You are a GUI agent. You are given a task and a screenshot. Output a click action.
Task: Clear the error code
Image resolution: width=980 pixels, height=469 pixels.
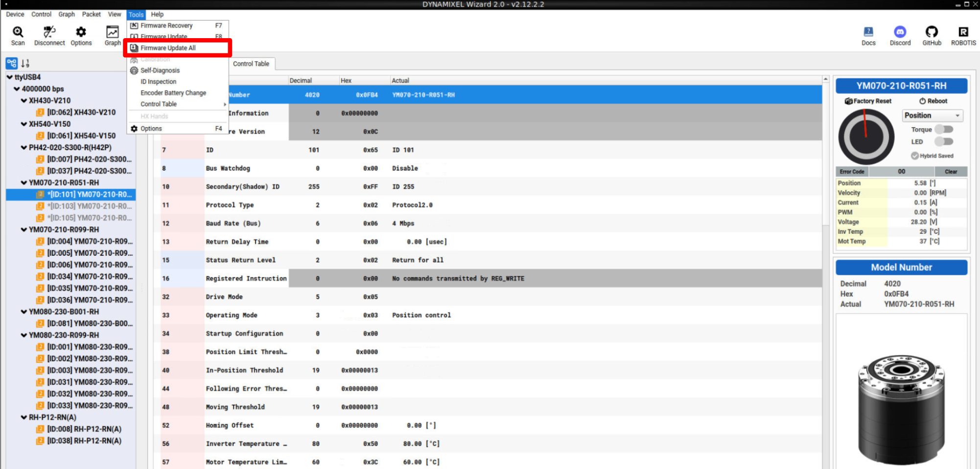click(951, 172)
